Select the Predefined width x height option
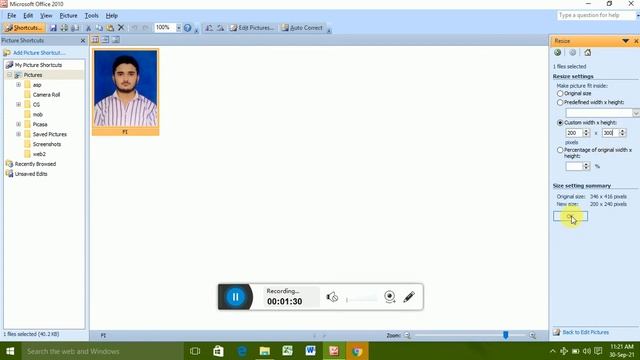The height and width of the screenshot is (360, 640). click(560, 102)
